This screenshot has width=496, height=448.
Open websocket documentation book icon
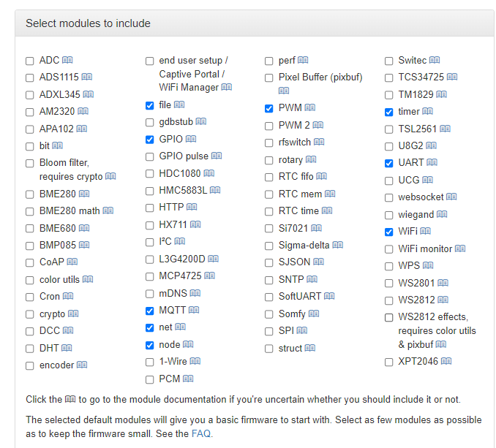451,197
